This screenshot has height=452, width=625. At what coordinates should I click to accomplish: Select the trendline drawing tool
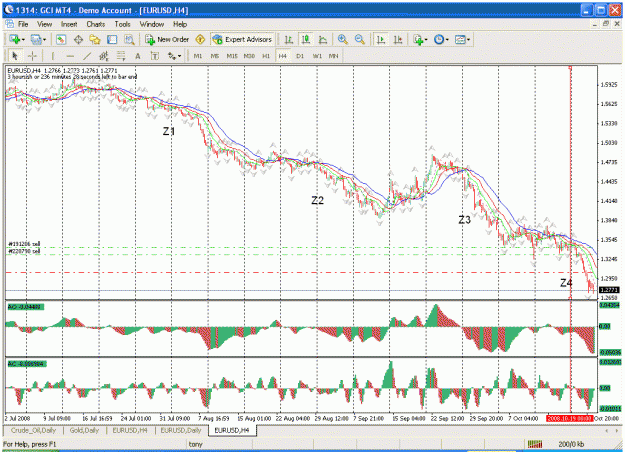click(x=87, y=56)
